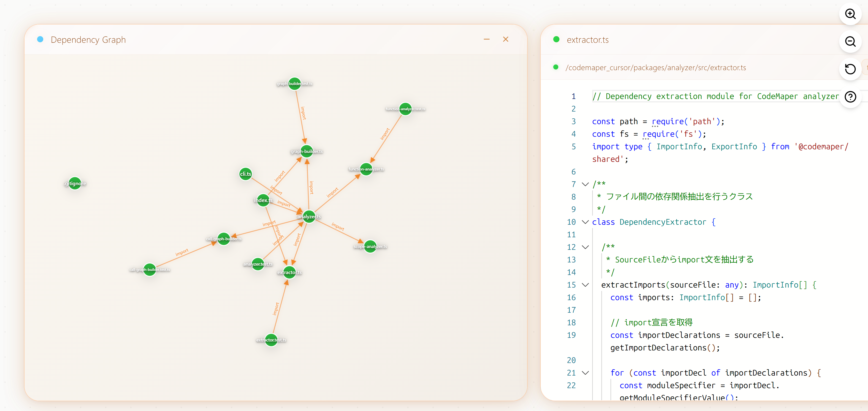868x411 pixels.
Task: Select the graph-builder.ts node
Action: pos(307,152)
